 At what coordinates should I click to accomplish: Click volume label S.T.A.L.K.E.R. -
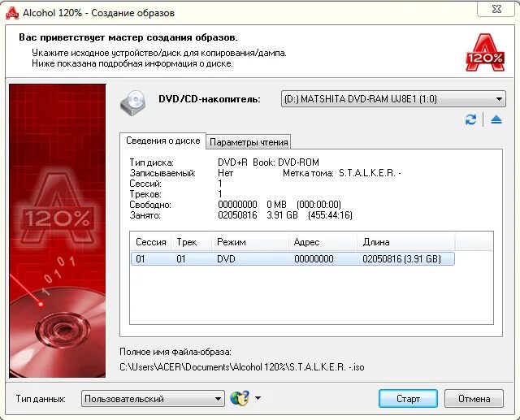370,173
